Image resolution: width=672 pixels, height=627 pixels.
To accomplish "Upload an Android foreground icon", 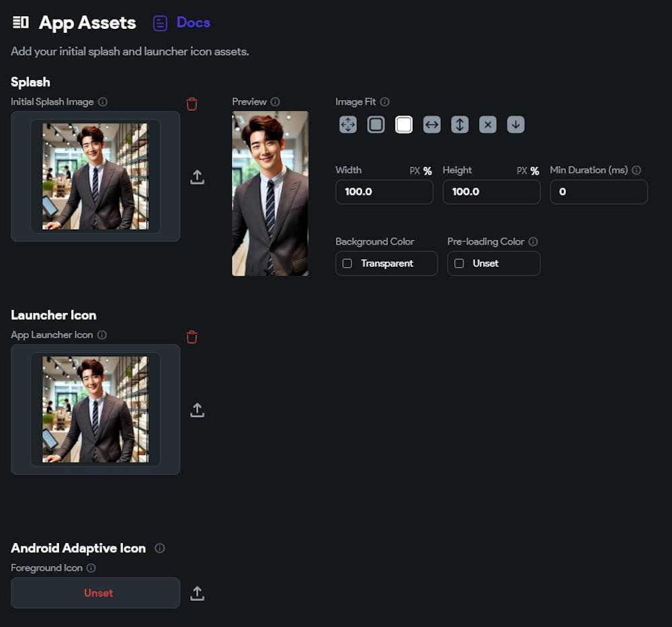I will 197,593.
